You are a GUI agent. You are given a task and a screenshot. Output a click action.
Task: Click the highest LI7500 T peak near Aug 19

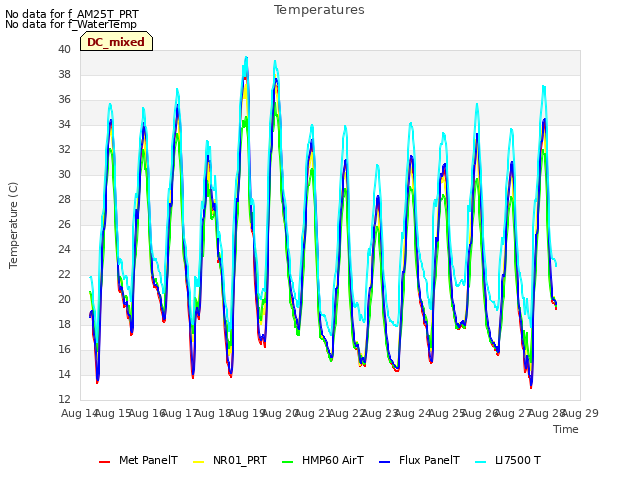coord(246,57)
